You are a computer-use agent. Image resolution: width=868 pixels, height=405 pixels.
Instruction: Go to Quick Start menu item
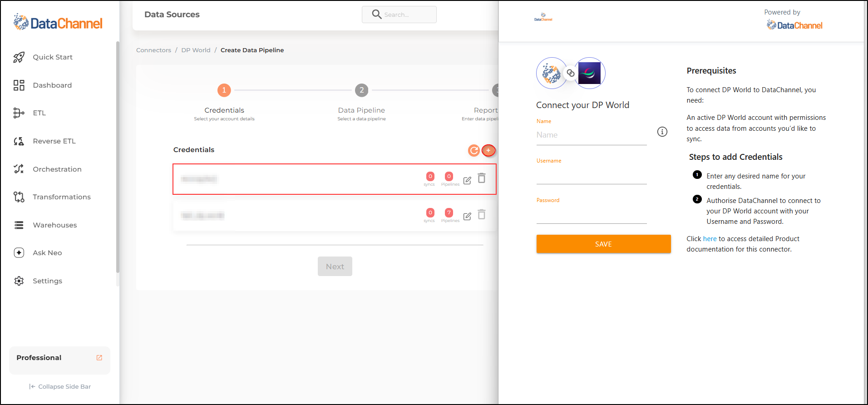53,57
